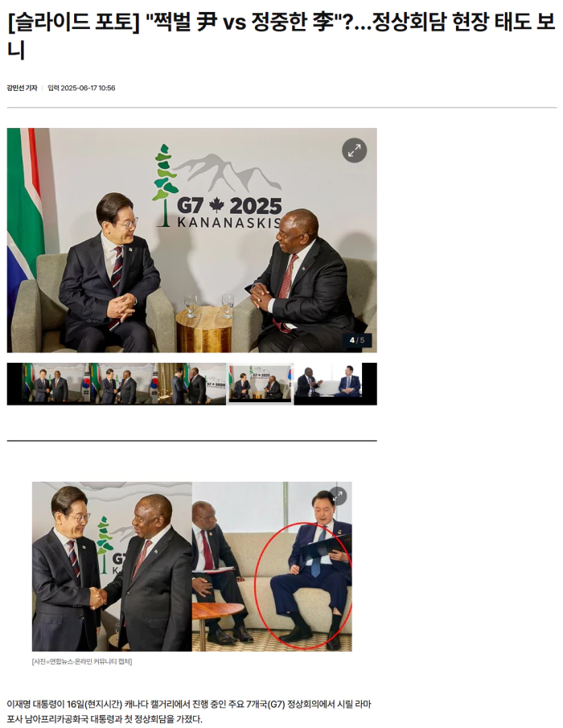Click the 4/5 slide counter badge
The image size is (563, 728).
click(x=357, y=340)
